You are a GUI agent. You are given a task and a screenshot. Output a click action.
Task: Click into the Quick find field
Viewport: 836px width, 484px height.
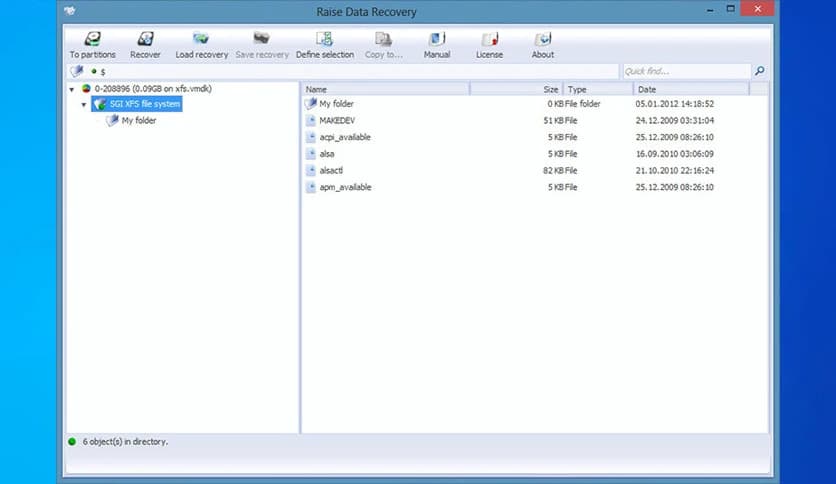click(x=687, y=71)
